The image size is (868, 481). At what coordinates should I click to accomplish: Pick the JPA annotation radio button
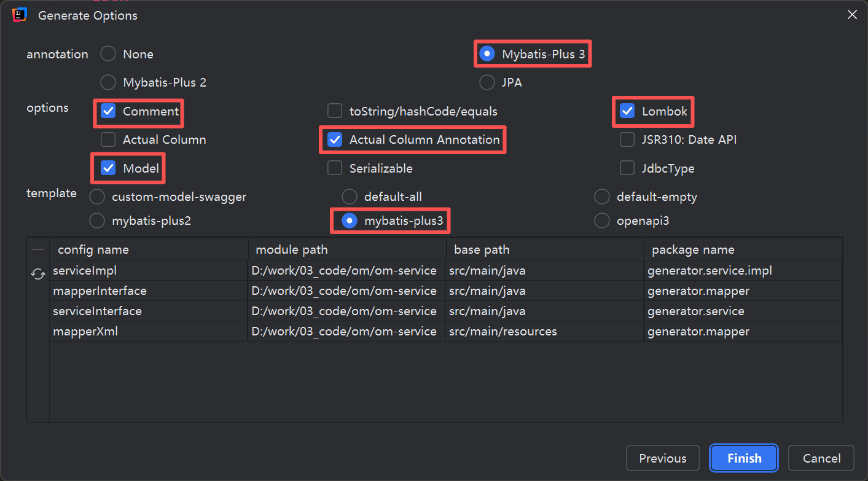pos(487,82)
